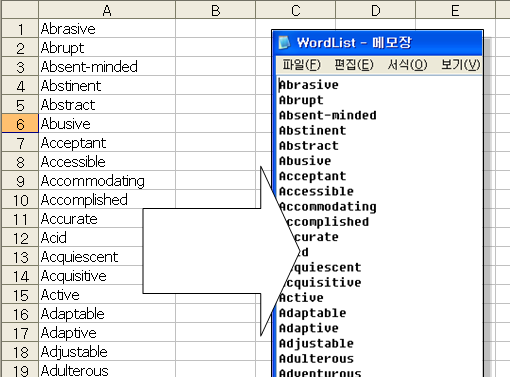Select row 15 header in the spreadsheet
The height and width of the screenshot is (377, 510).
point(20,294)
